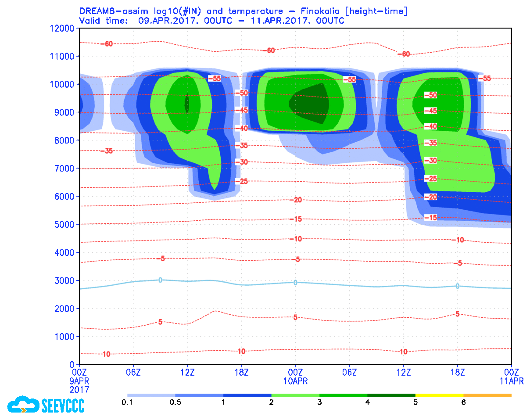Select the 00Z 10APR time axis label

295,377
